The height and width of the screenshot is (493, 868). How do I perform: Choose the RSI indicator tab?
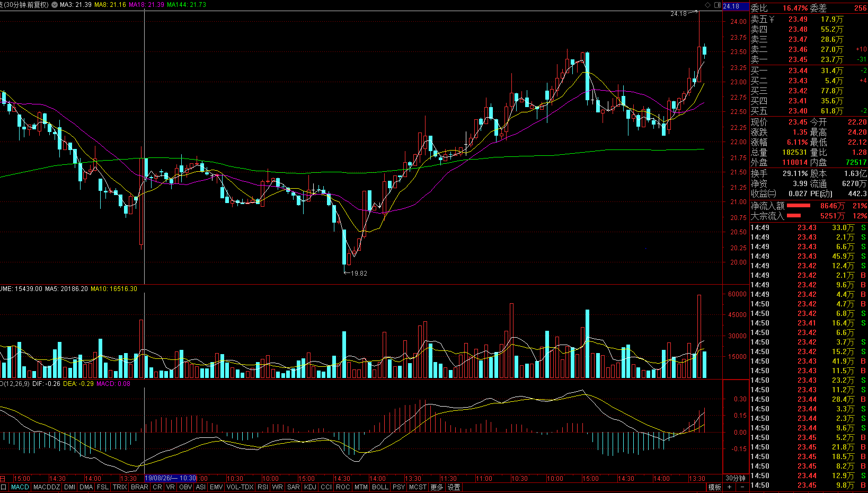[x=263, y=487]
